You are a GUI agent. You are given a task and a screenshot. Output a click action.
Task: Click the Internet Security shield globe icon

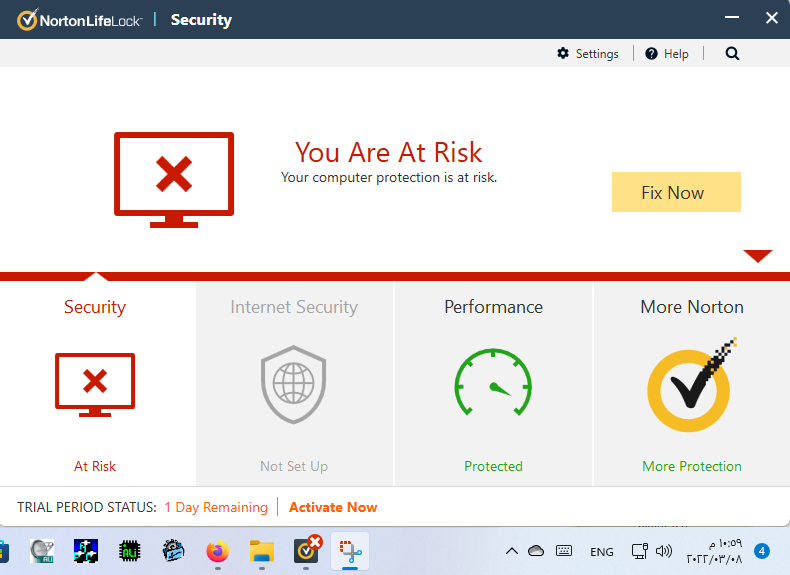pos(294,384)
